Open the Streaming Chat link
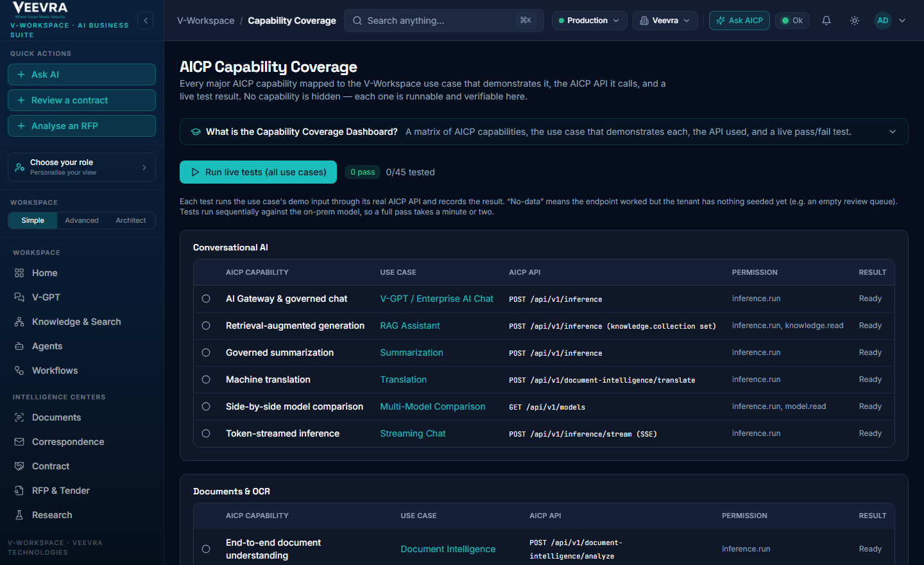This screenshot has height=565, width=924. [413, 433]
